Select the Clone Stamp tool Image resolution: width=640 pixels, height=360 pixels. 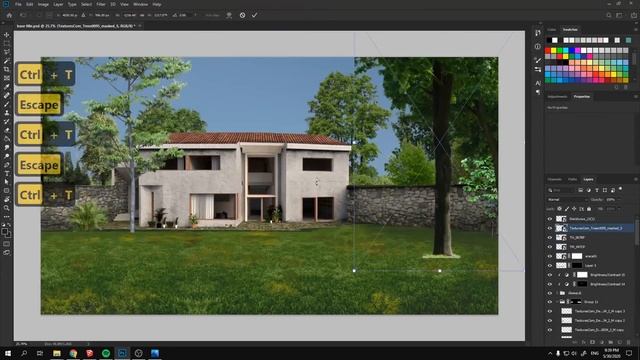coord(7,113)
